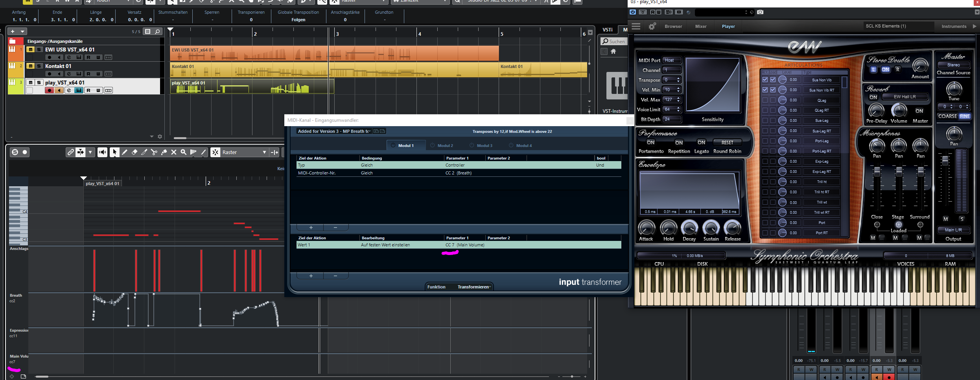Click FINE tuning button in Master
Viewport: 980px width, 380px height.
tap(965, 116)
